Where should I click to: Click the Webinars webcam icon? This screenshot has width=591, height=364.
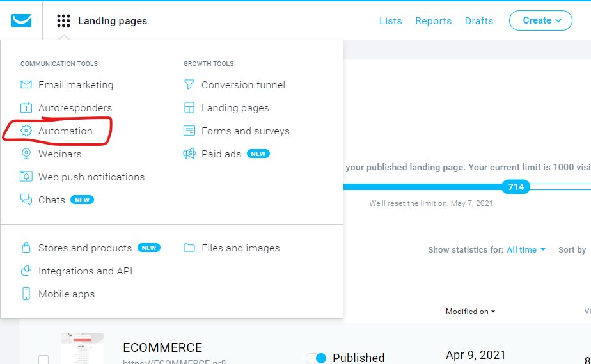pos(26,154)
